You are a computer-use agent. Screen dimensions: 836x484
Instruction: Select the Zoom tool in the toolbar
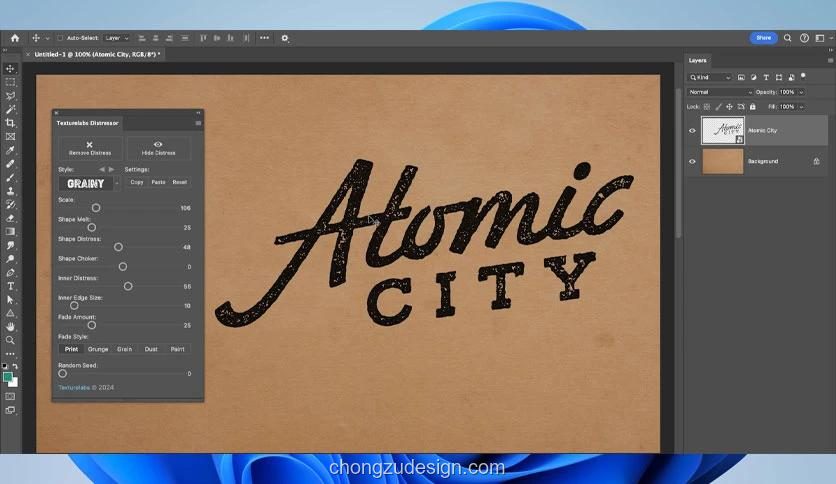pyautogui.click(x=10, y=340)
